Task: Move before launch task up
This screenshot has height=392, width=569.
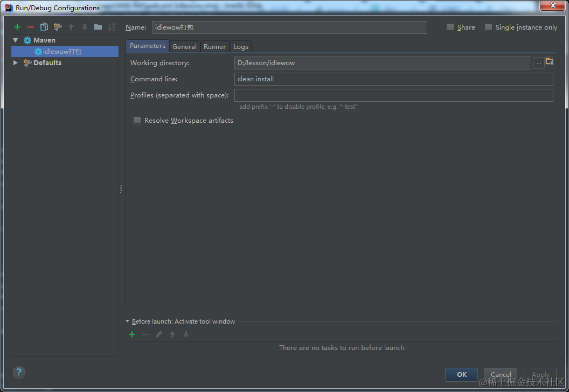Action: point(172,334)
